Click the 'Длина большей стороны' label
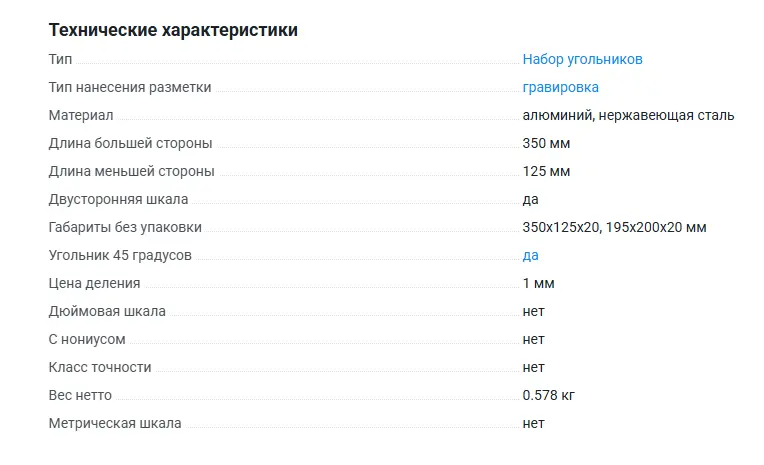 [x=130, y=143]
